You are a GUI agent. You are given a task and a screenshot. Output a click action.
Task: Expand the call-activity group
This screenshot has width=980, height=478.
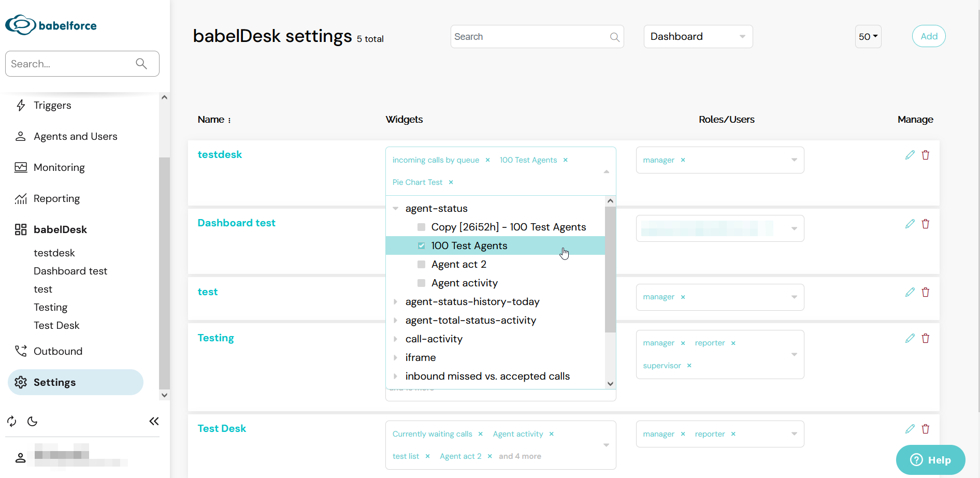click(x=395, y=339)
